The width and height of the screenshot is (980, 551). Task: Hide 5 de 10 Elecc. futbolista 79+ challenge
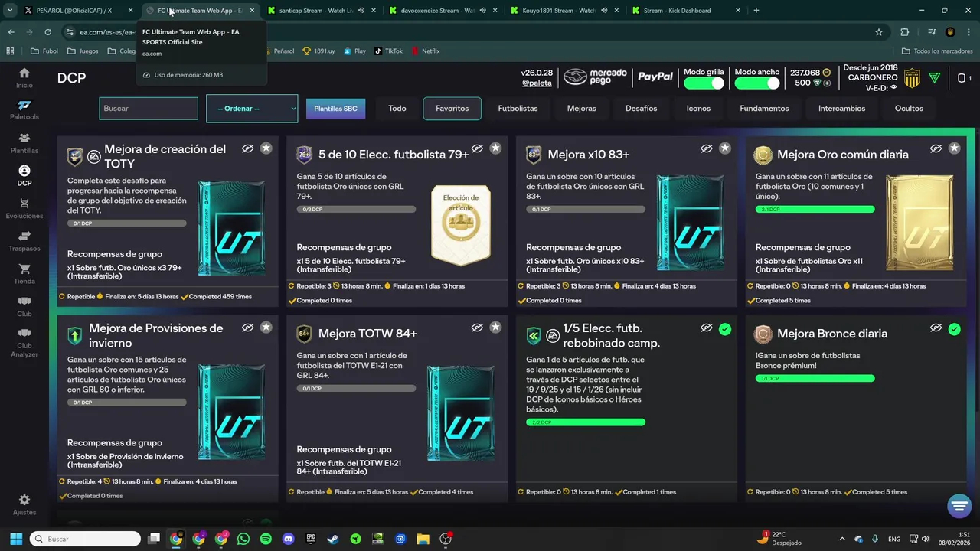point(477,148)
